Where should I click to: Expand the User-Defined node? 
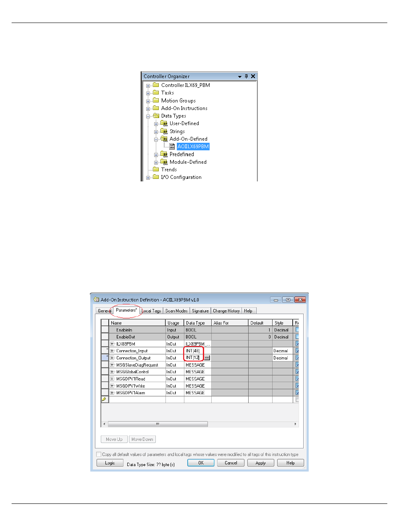coord(156,124)
